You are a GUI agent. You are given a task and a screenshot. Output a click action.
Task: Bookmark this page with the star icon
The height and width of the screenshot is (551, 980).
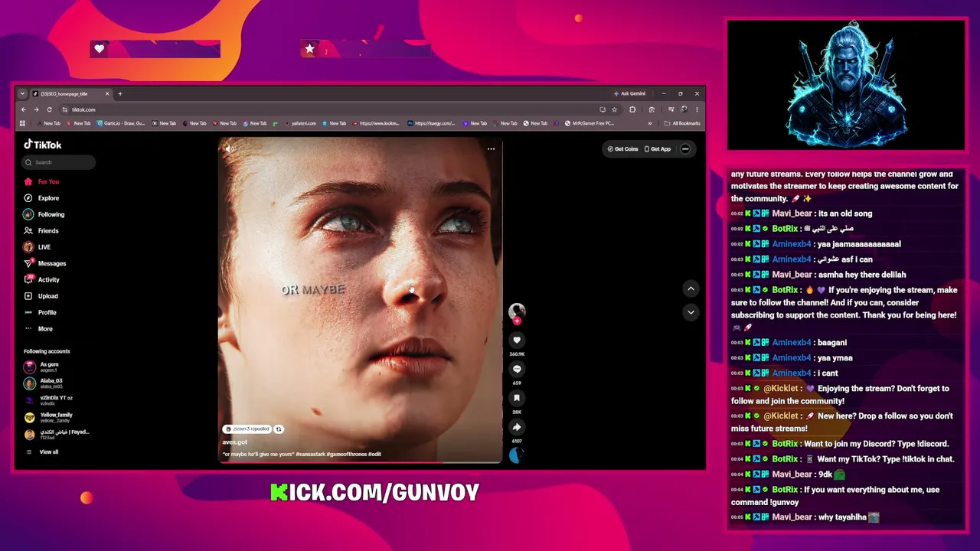pyautogui.click(x=614, y=109)
